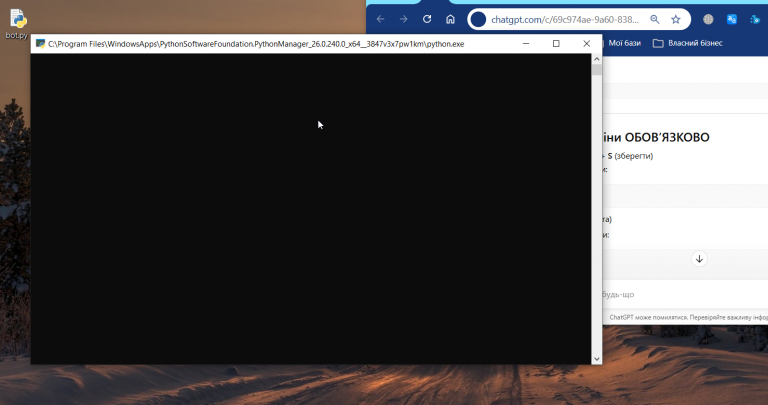
Task: Click the console scrollbar down arrow
Action: pyautogui.click(x=597, y=359)
